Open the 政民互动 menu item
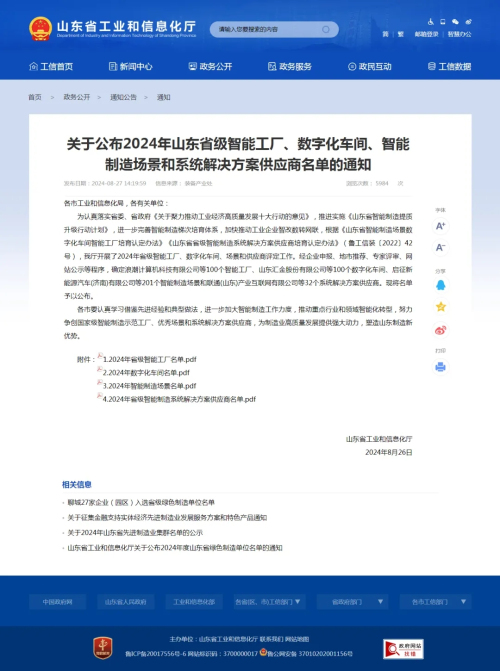This screenshot has height=671, width=500. click(x=369, y=66)
